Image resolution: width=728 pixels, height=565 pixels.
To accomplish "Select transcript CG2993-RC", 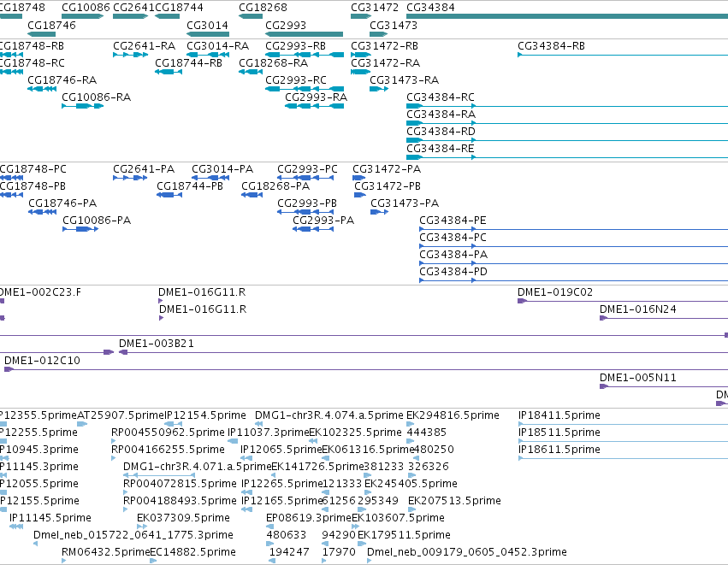I will click(296, 79).
